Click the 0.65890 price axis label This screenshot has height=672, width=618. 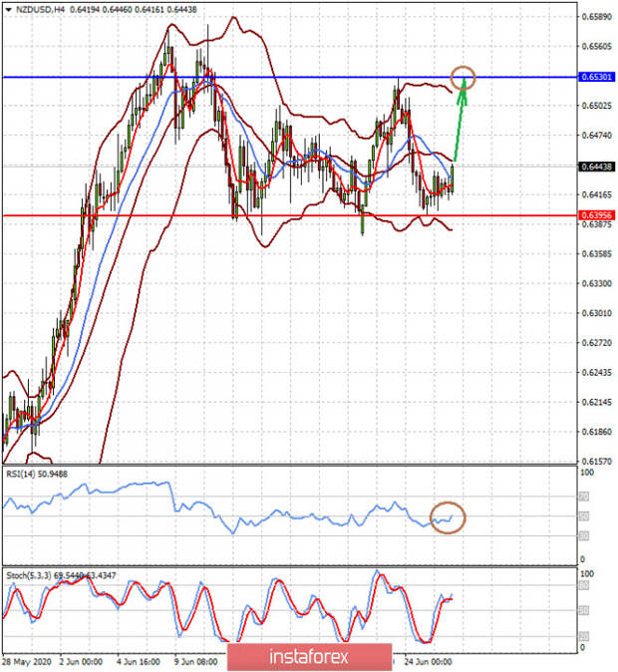[597, 17]
